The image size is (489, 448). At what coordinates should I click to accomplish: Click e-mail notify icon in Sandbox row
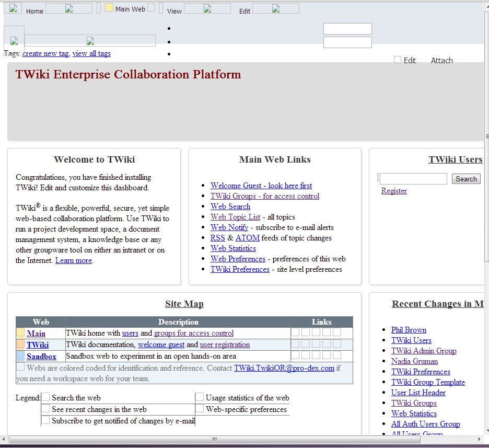316,355
